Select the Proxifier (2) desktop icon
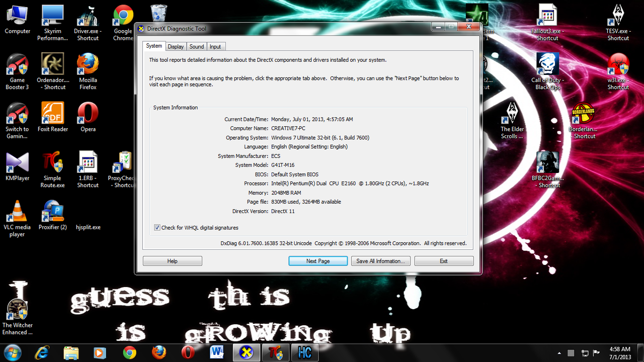The height and width of the screenshot is (362, 644). pos(53,215)
